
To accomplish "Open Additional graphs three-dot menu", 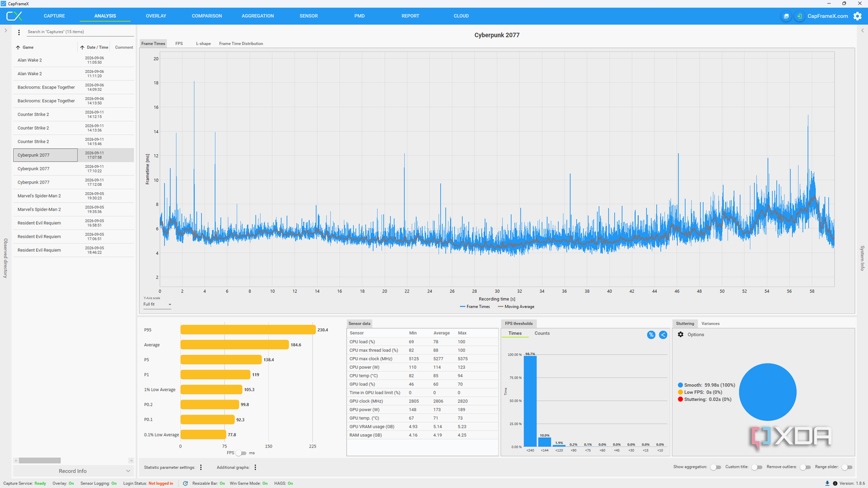I will coord(255,467).
